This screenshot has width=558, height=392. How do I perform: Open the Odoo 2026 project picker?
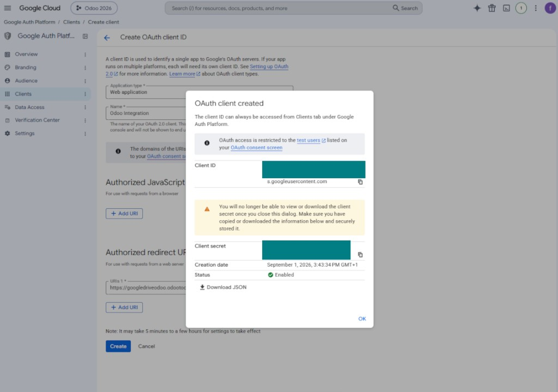click(x=94, y=8)
